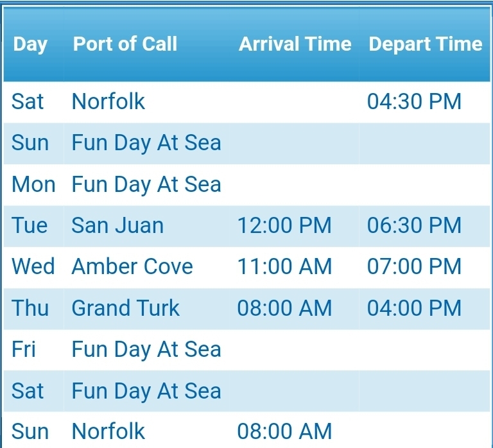Click the Arrival Time column header
The image size is (493, 448).
coord(295,44)
